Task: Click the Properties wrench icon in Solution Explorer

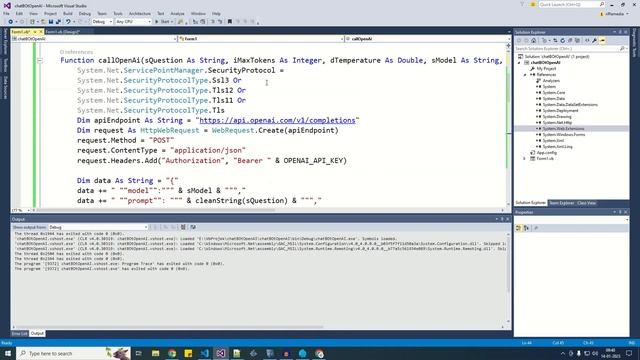Action: 595,40
